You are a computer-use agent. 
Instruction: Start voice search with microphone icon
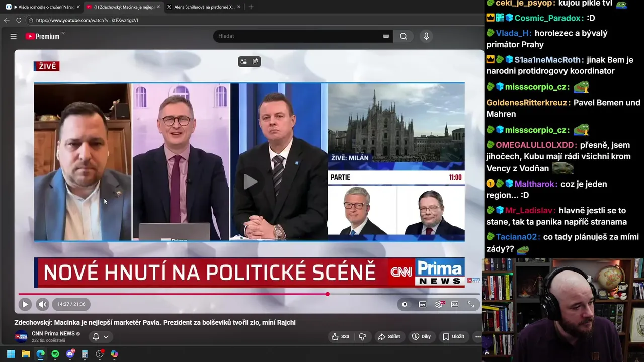pos(426,36)
